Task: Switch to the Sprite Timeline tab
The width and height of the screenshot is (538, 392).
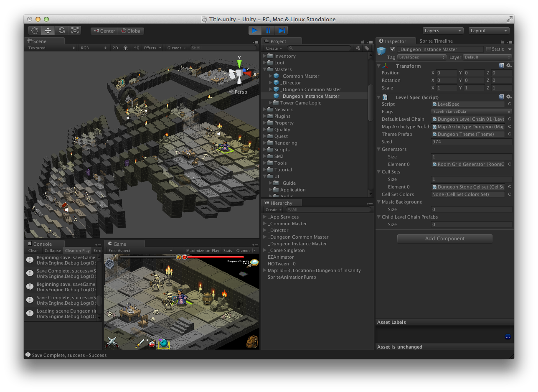Action: (x=436, y=41)
